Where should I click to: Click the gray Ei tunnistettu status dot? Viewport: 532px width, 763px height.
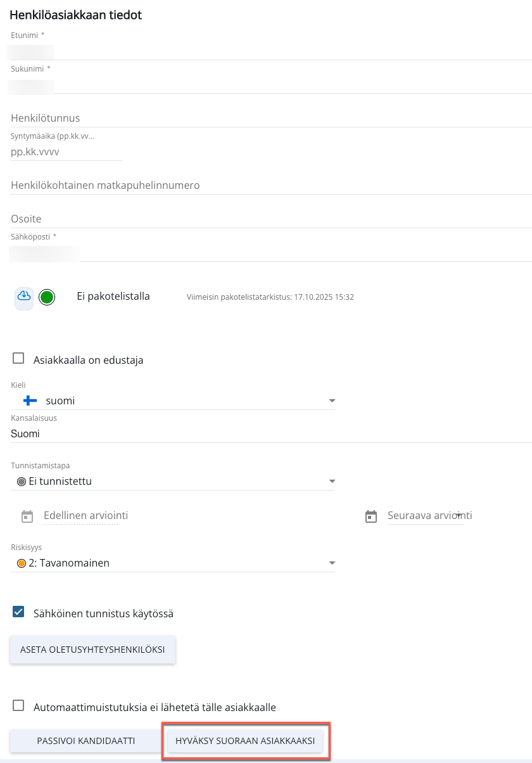coord(21,482)
